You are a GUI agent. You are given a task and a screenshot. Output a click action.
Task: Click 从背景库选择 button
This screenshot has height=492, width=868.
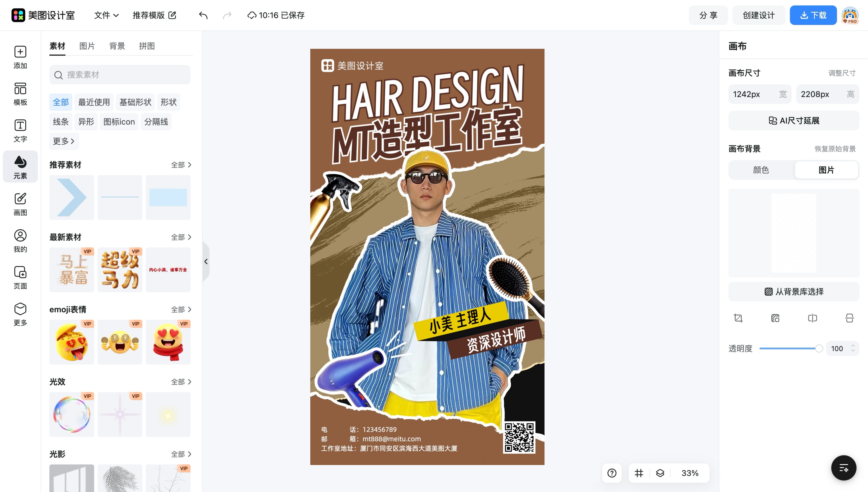click(x=794, y=292)
